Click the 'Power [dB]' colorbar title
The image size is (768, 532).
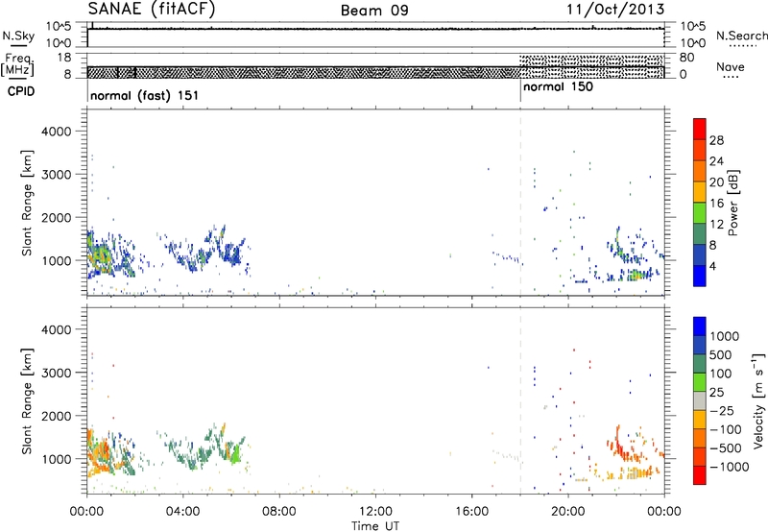pos(733,203)
